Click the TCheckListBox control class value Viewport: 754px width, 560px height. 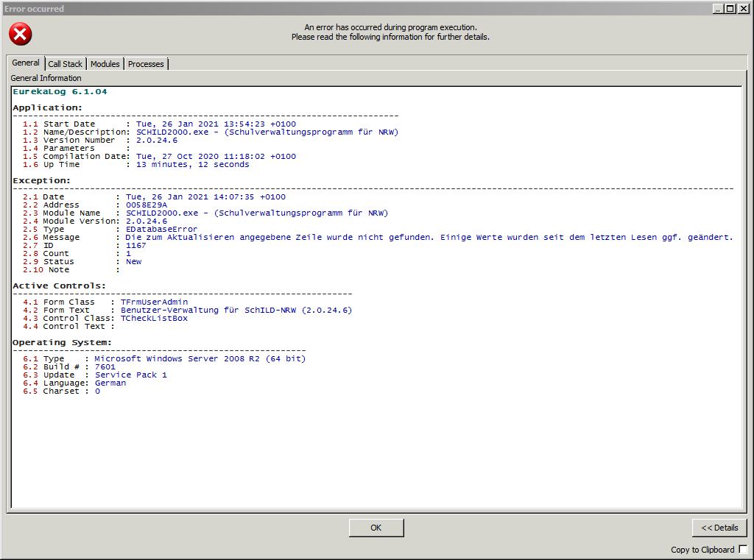point(154,318)
